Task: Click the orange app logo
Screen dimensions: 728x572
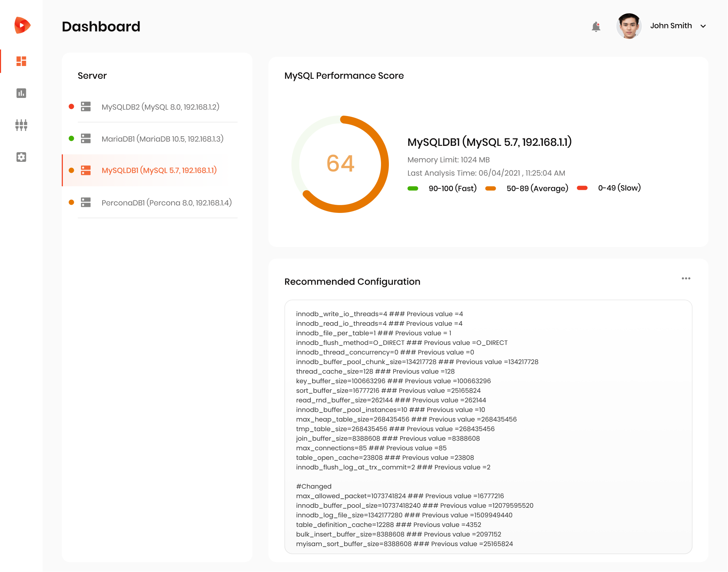Action: [22, 26]
